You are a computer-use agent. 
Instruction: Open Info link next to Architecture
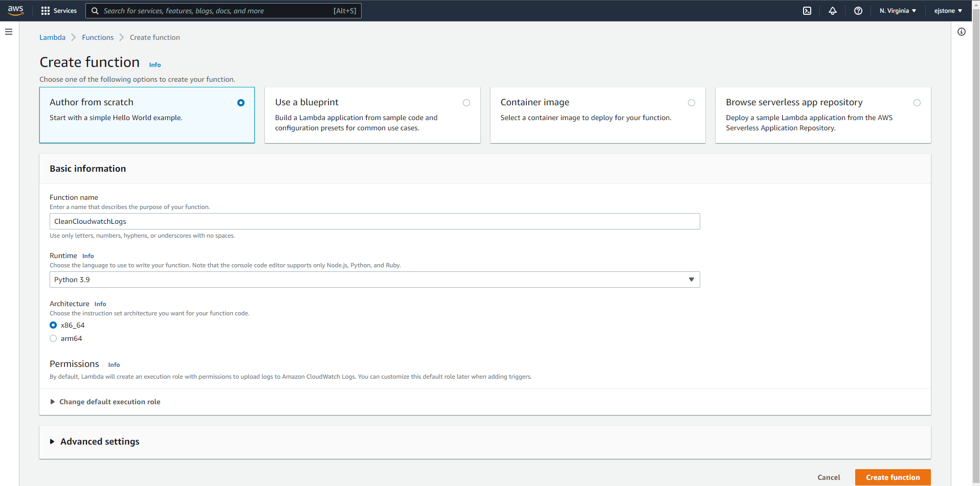(x=100, y=304)
